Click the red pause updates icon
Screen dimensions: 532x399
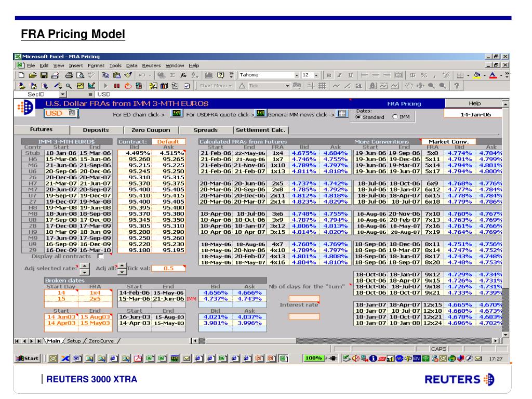117,86
